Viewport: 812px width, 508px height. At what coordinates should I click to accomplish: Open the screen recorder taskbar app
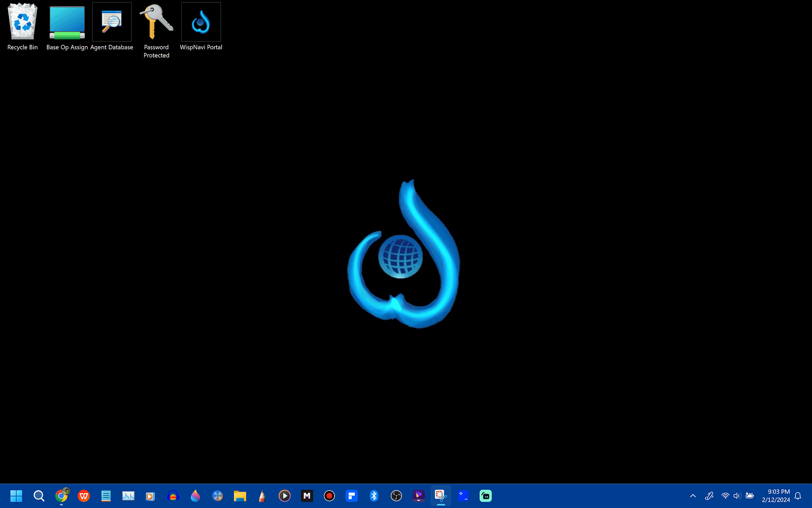tap(329, 496)
